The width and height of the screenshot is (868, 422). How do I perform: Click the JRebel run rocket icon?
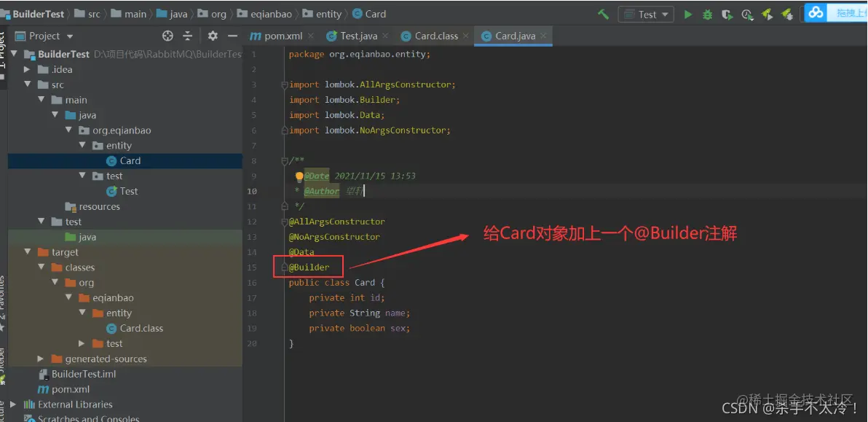pos(767,15)
